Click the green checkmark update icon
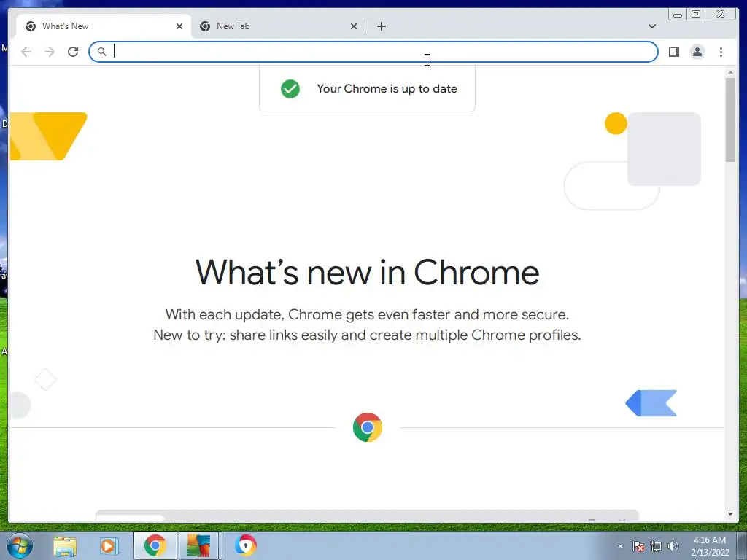 click(290, 88)
